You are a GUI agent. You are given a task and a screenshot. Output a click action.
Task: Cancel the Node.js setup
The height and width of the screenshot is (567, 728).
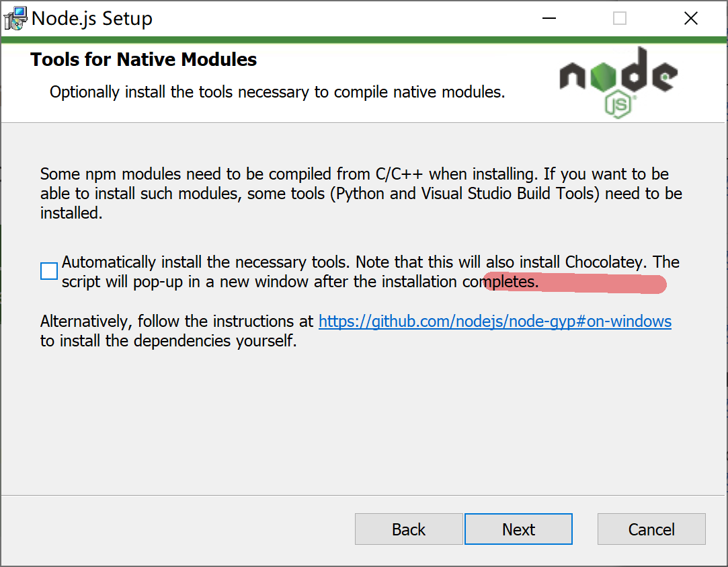[651, 529]
